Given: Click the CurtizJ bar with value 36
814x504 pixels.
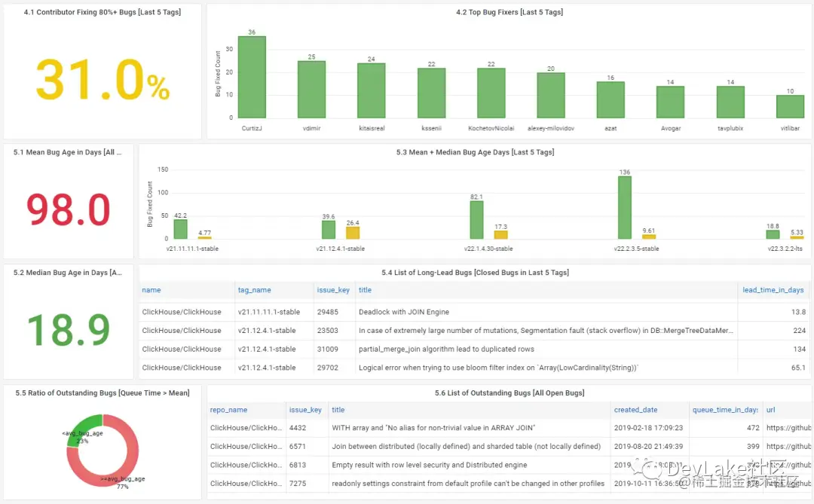Looking at the screenshot, I should pos(252,77).
